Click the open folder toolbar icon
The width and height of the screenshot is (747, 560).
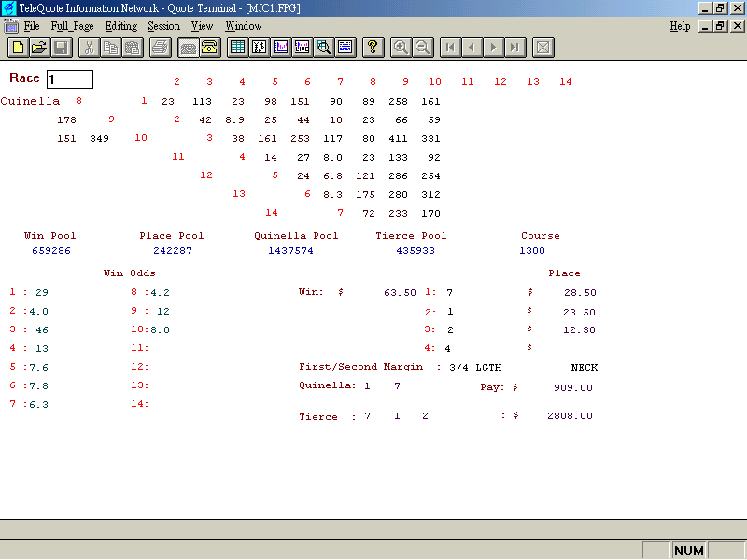[x=39, y=48]
